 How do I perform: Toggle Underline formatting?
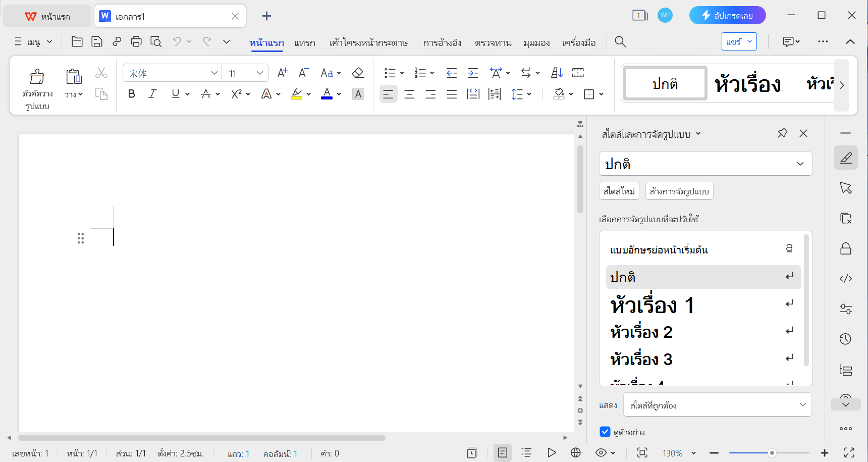(175, 94)
